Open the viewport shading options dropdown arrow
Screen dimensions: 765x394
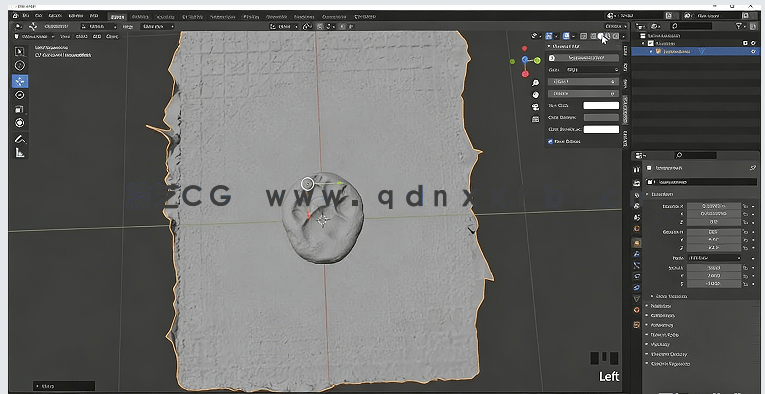point(624,36)
